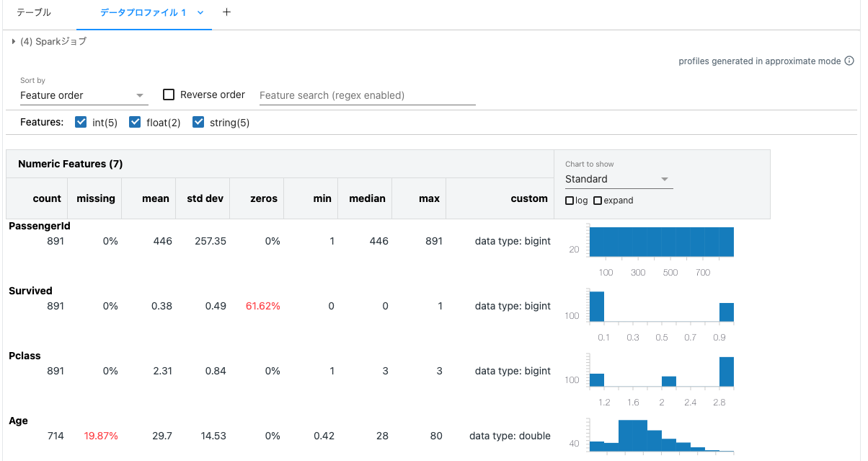Viewport: 868px width, 461px height.
Task: Expand the Sparkジョブ disclosure triangle
Action: (14, 42)
